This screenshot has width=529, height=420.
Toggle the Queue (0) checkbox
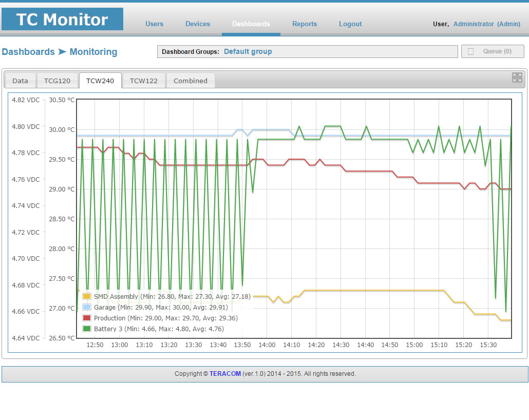(470, 52)
